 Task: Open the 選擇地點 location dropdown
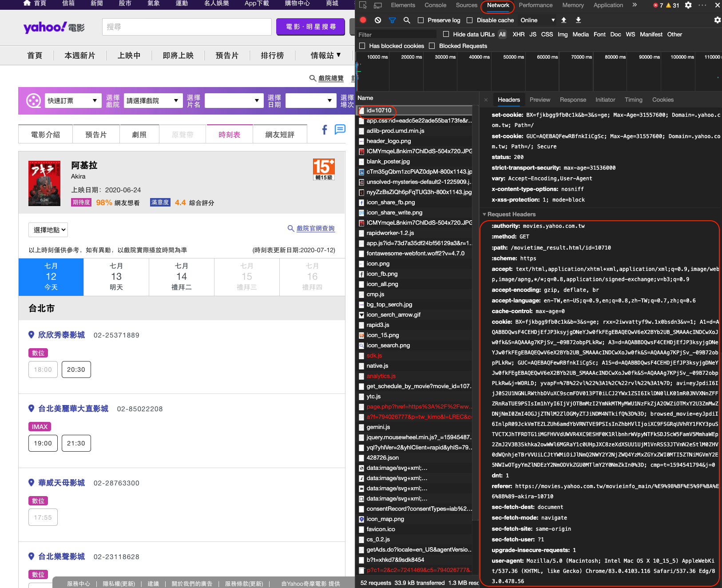[x=48, y=230]
